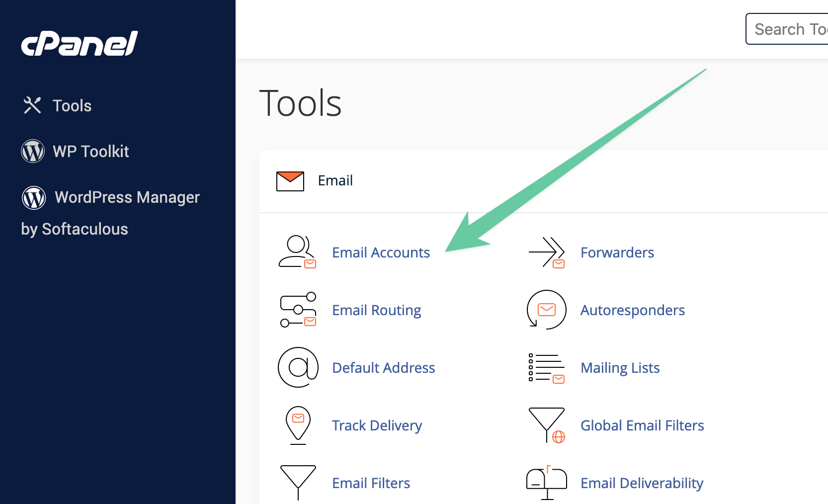Open the Forwarders link
828x504 pixels.
tap(617, 252)
